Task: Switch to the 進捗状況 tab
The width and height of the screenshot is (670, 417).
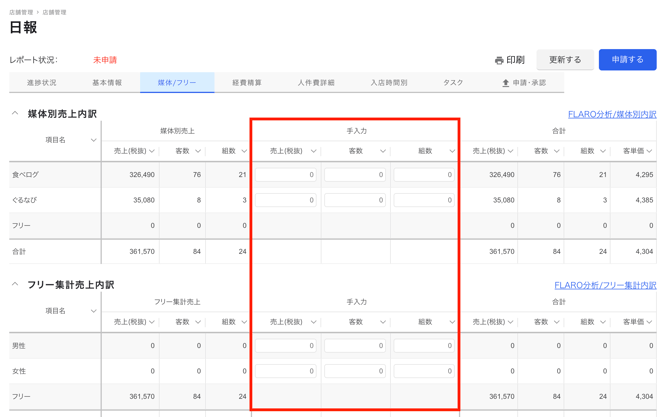Action: pos(42,83)
